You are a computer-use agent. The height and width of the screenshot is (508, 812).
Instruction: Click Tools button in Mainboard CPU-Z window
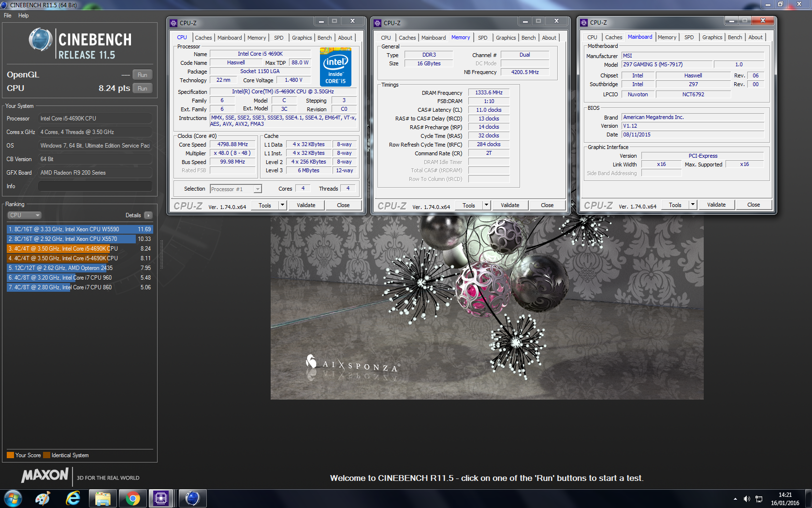tap(675, 205)
